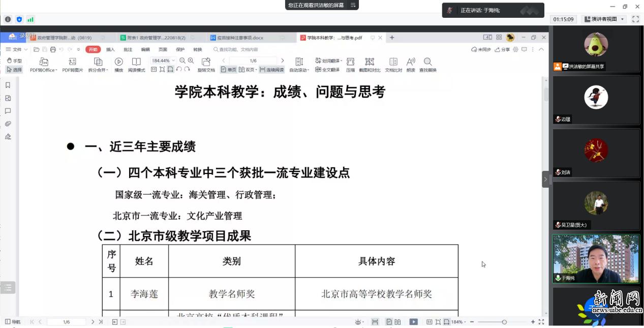This screenshot has height=328, width=644.
Task: Open the WPS settings gear icon
Action: pos(515,49)
